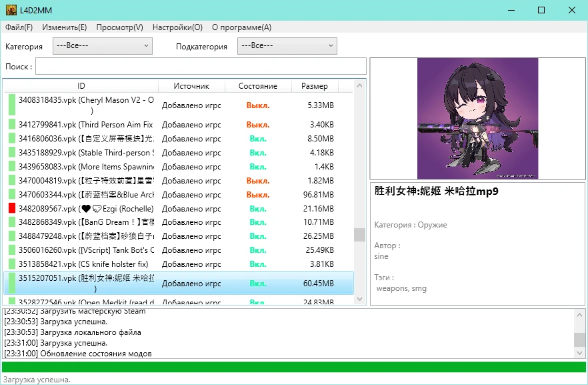Toggle Вкл. state of 3515207051.vpk

click(x=258, y=284)
